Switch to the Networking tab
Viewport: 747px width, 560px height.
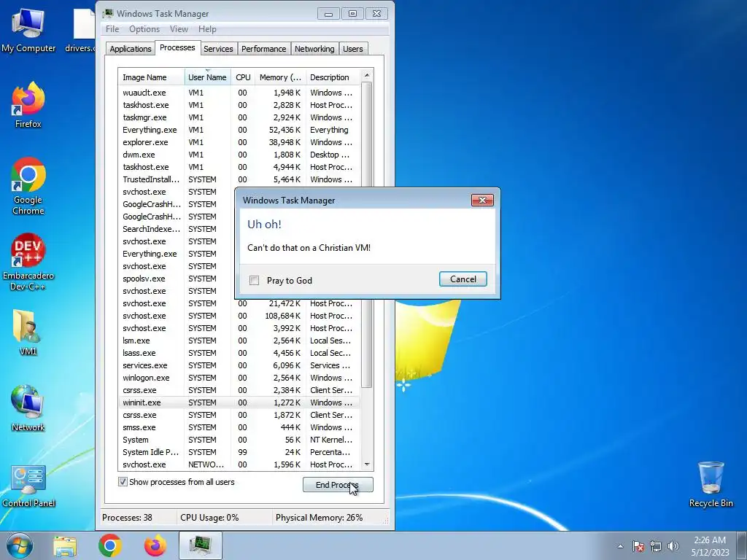pyautogui.click(x=314, y=49)
